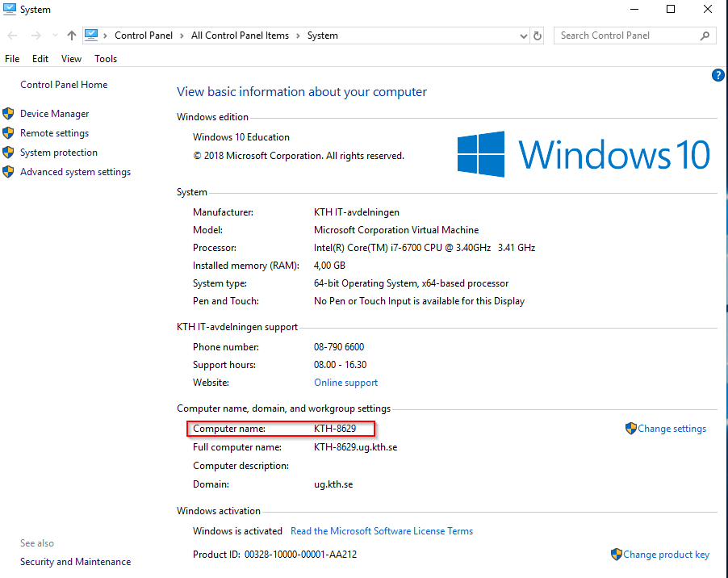The width and height of the screenshot is (728, 578).
Task: Click the blue help question mark icon
Action: tap(718, 75)
